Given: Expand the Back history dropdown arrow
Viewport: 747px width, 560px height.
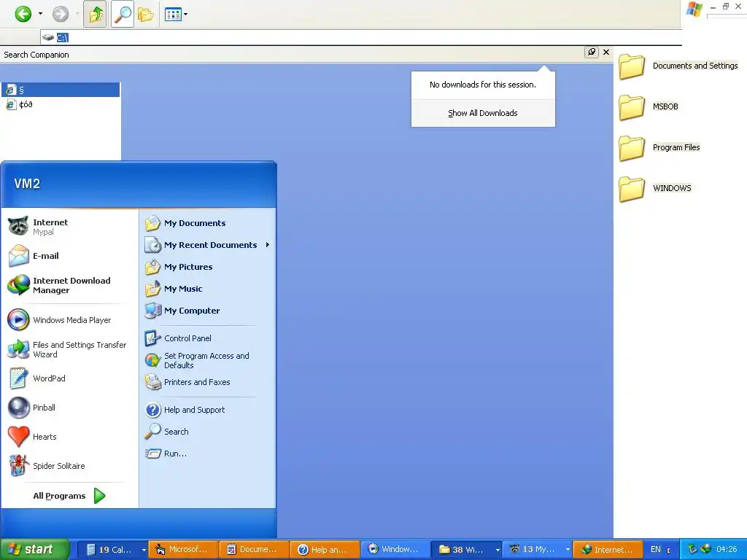Looking at the screenshot, I should (41, 14).
